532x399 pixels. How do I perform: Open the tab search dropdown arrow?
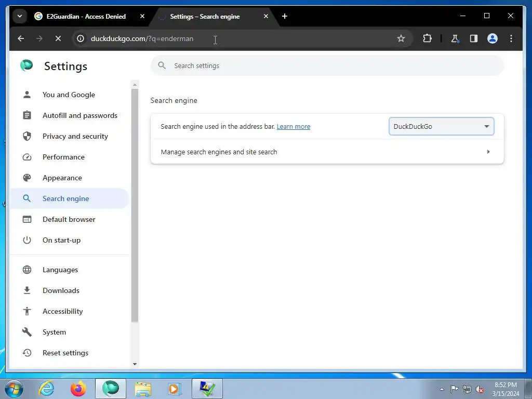[20, 16]
